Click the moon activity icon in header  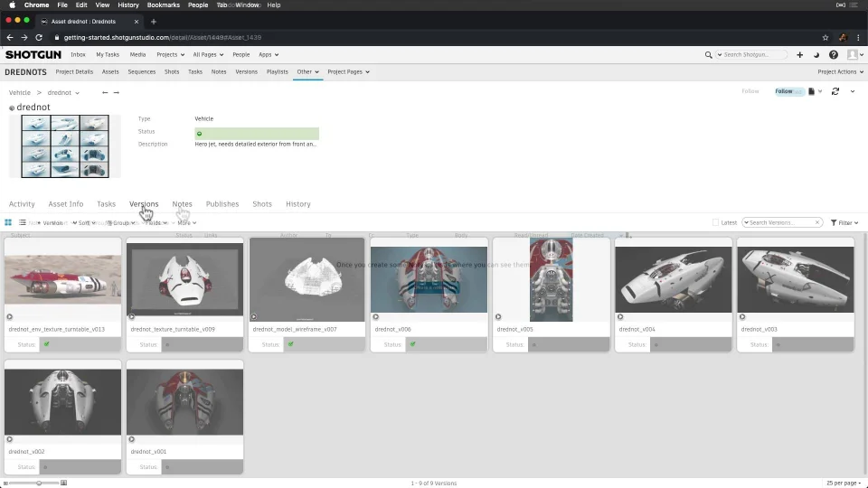816,55
